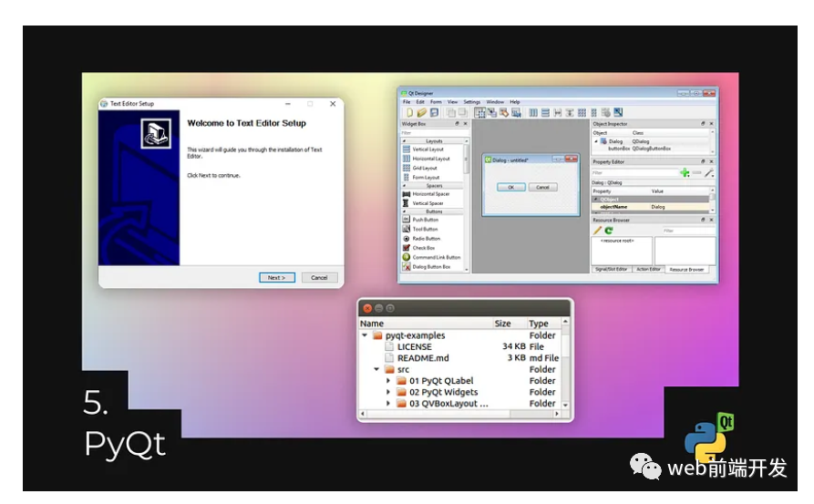Apply Lay Out Vertically toolbar icon
Screen dimensions: 814x504
click(545, 112)
